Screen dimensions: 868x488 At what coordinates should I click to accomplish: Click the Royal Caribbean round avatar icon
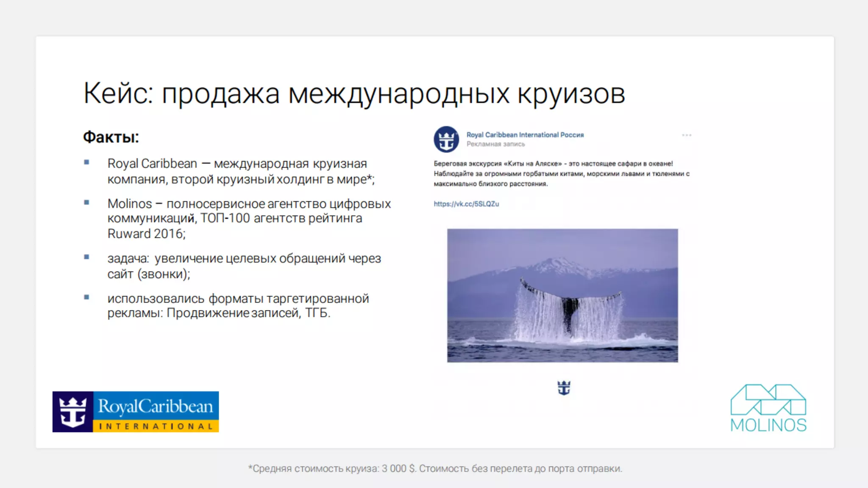click(446, 139)
